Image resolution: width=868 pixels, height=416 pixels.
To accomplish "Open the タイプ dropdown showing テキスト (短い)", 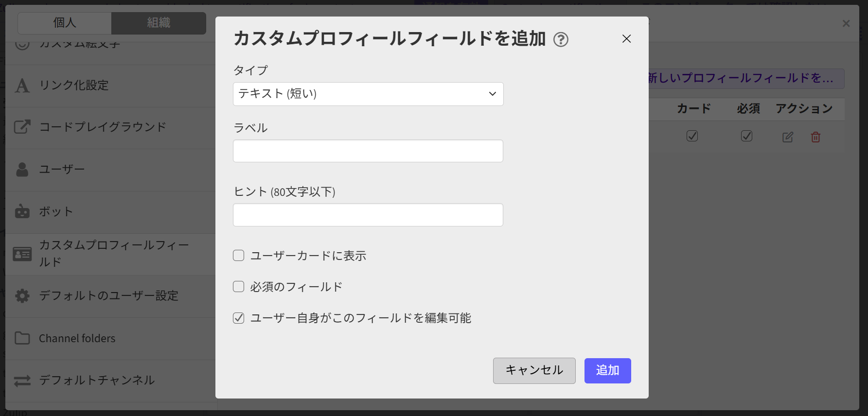I will (x=368, y=94).
